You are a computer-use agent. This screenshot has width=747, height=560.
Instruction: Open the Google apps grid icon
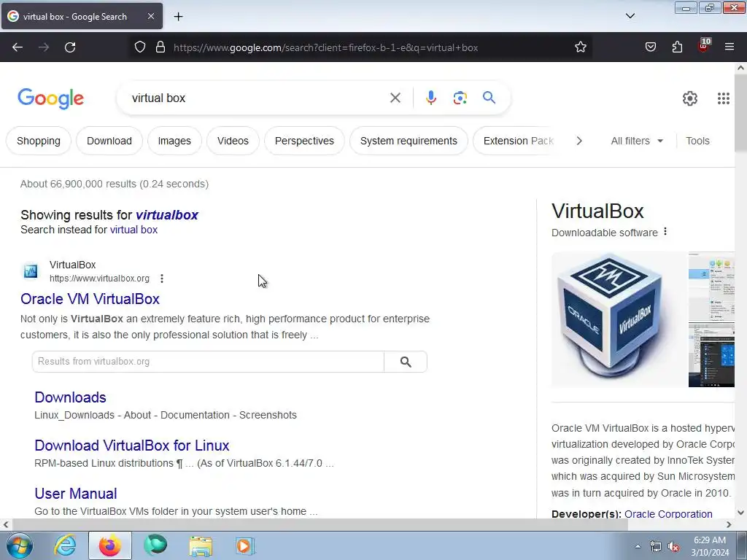723,98
